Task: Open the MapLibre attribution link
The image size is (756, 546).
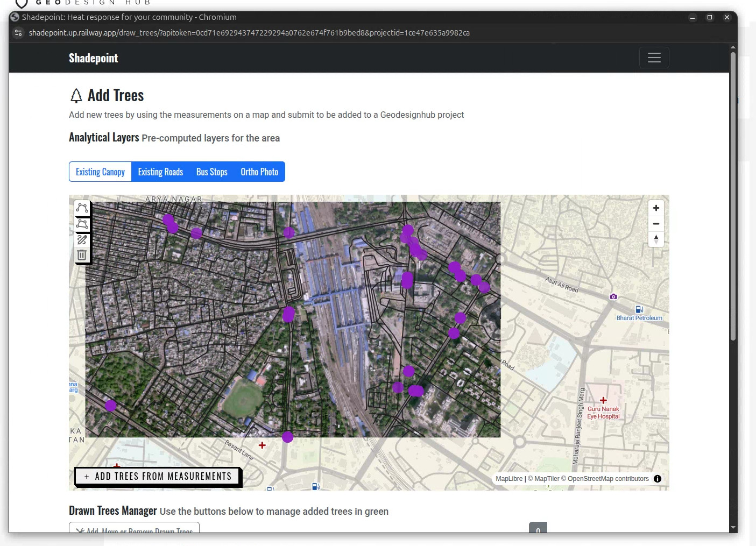Action: click(508, 479)
